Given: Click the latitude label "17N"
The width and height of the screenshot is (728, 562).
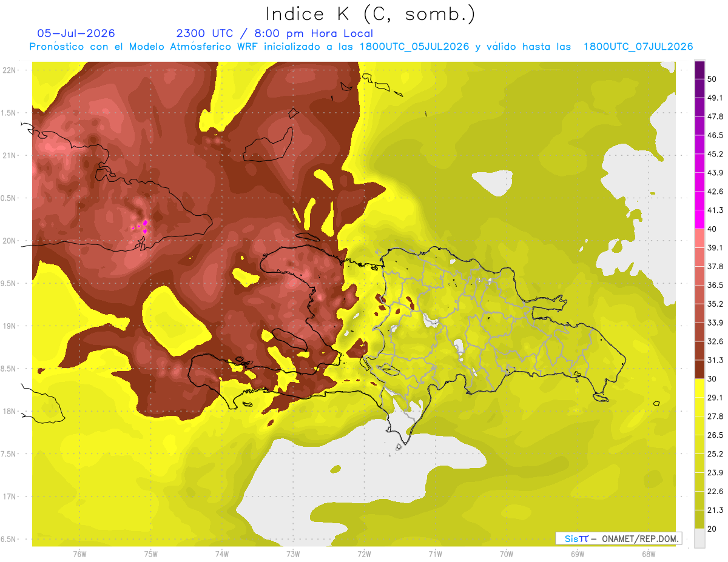Looking at the screenshot, I should [10, 497].
